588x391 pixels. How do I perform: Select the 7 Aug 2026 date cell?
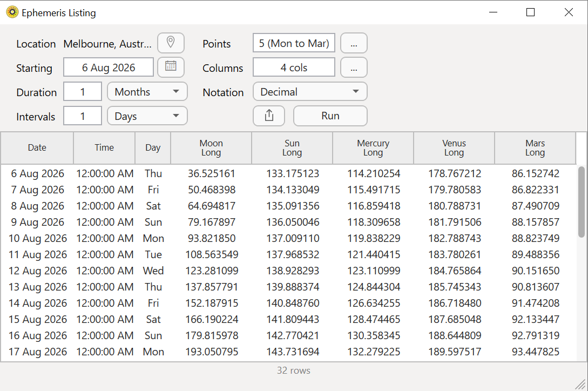pos(37,190)
